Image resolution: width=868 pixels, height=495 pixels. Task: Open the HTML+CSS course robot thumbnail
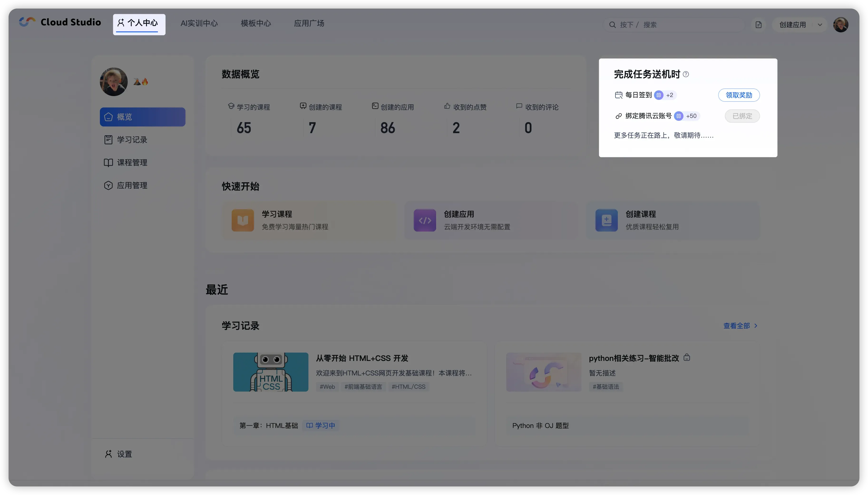(x=271, y=372)
